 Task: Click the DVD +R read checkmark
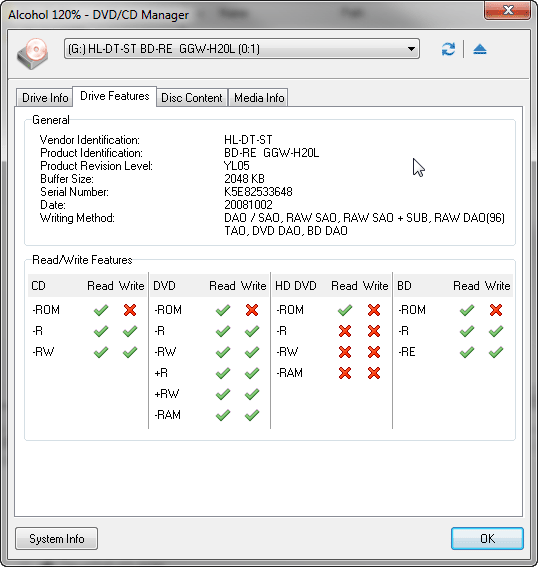point(223,373)
